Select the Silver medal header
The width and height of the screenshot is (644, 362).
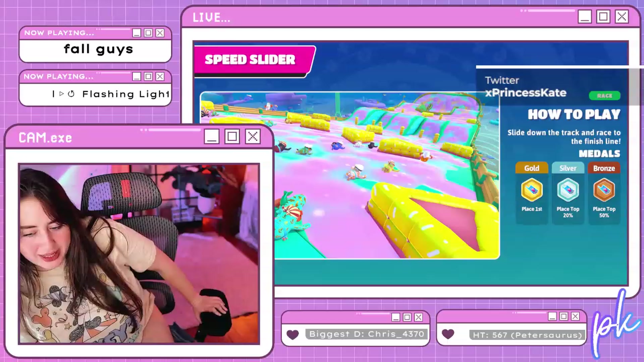click(568, 168)
